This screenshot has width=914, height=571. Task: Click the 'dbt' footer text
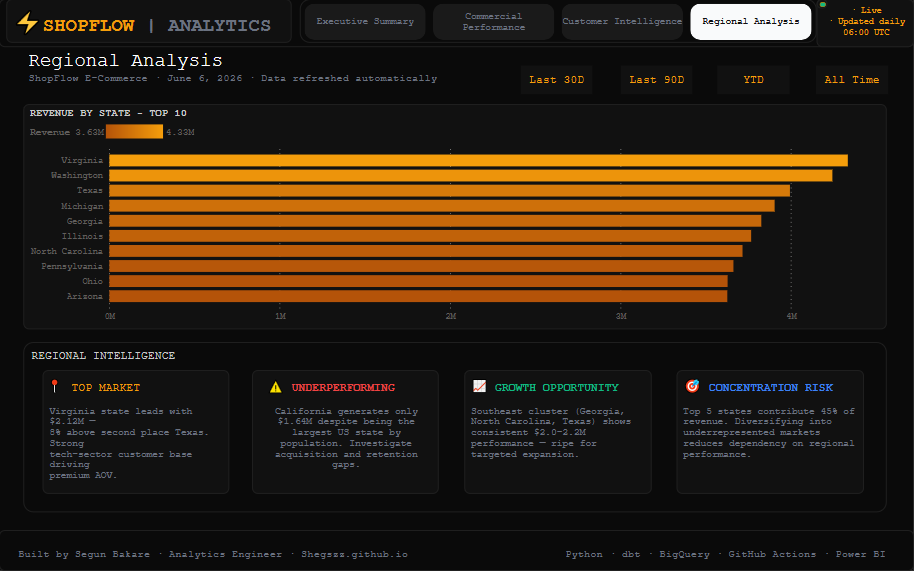pyautogui.click(x=631, y=554)
